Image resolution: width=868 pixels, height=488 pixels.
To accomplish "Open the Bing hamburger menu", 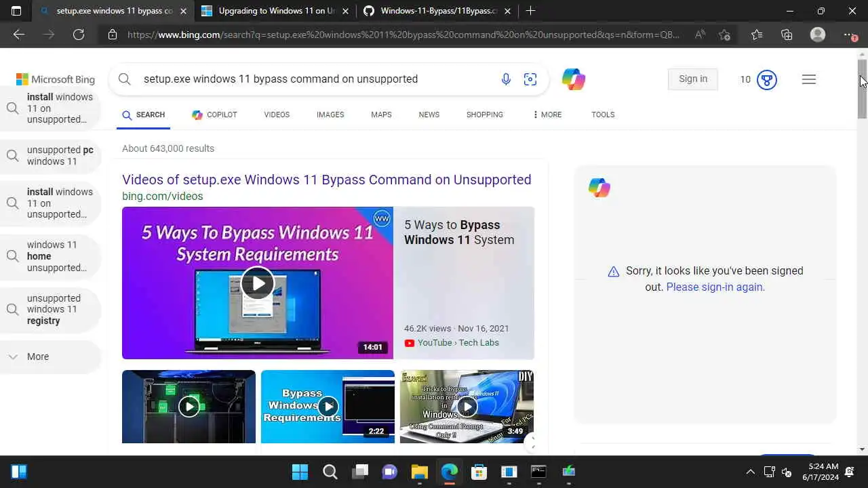I will coord(808,79).
